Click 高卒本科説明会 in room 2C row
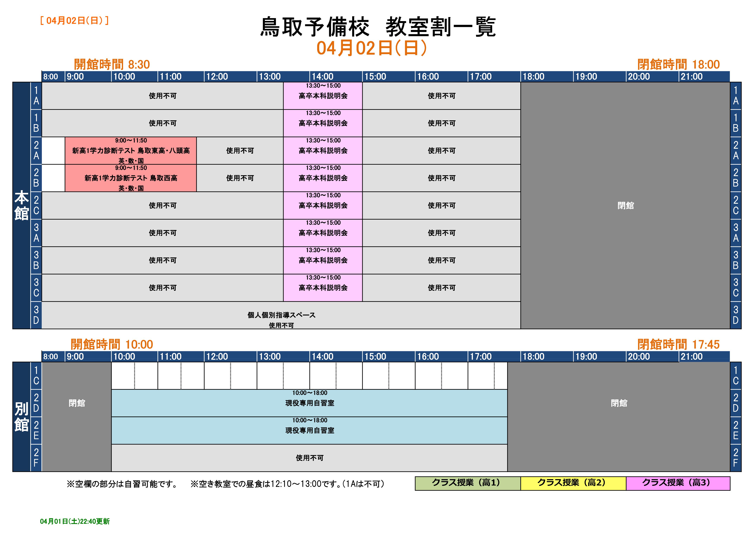756x534 pixels. (x=323, y=205)
